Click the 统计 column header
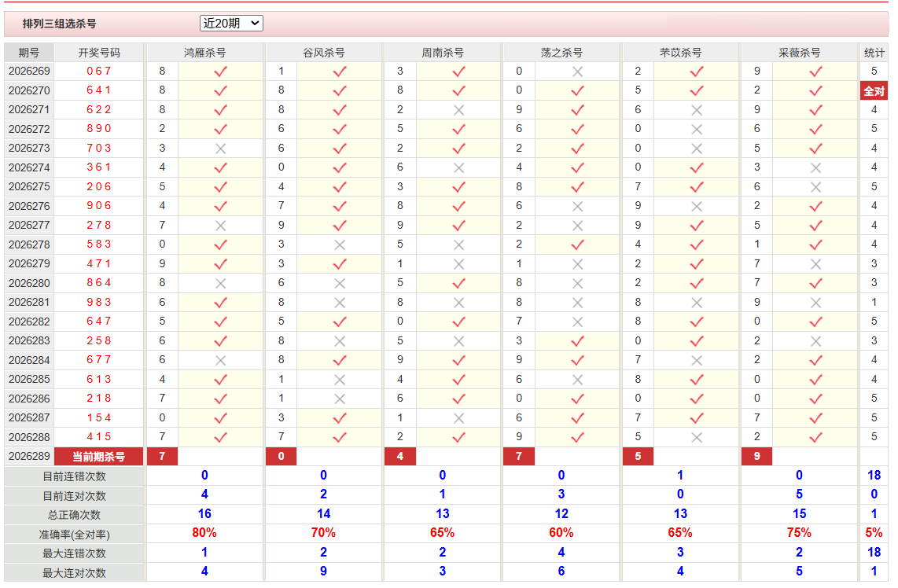This screenshot has width=898, height=588. click(x=874, y=53)
